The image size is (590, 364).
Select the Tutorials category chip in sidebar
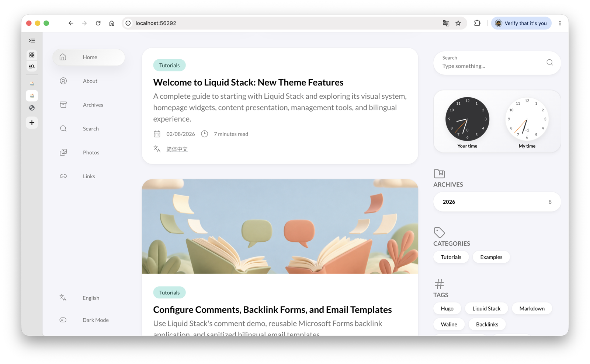[x=451, y=257]
